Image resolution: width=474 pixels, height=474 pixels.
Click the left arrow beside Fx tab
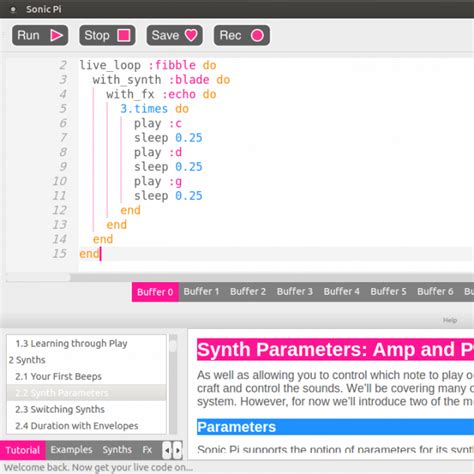[x=167, y=451]
